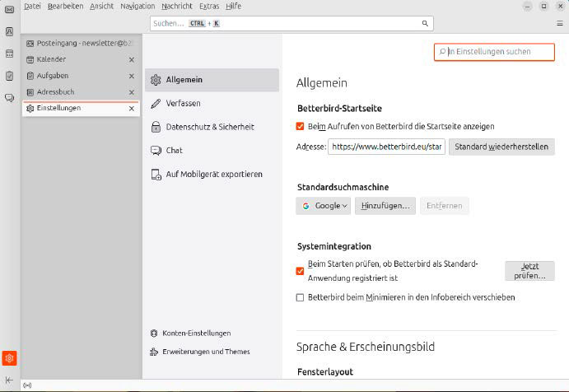Click the Jetzt prüfen… button

tap(529, 271)
